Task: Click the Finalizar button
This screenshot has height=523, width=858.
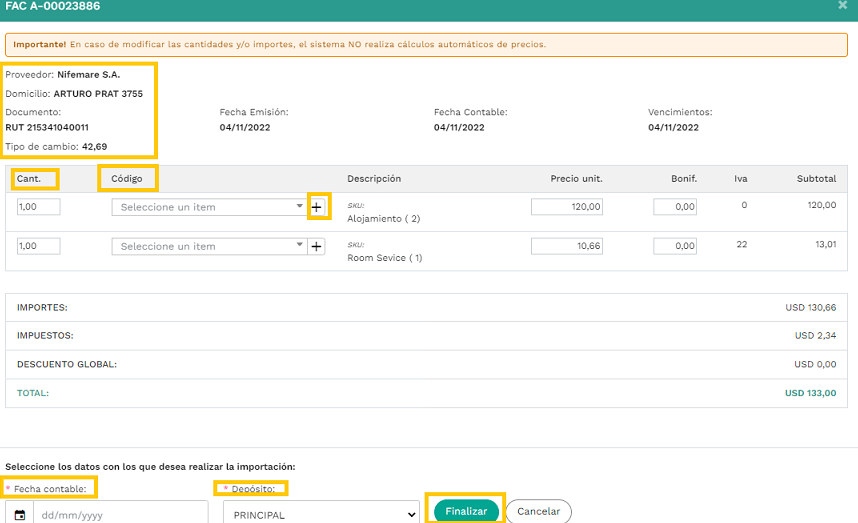Action: [466, 511]
